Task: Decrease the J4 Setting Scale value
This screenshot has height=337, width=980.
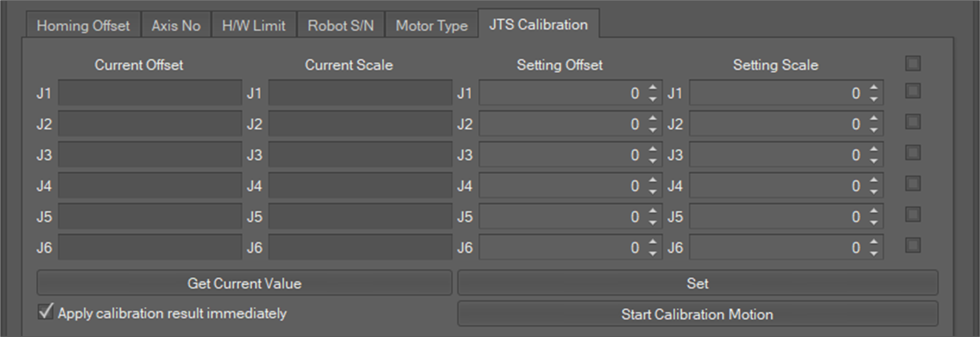Action: [874, 192]
